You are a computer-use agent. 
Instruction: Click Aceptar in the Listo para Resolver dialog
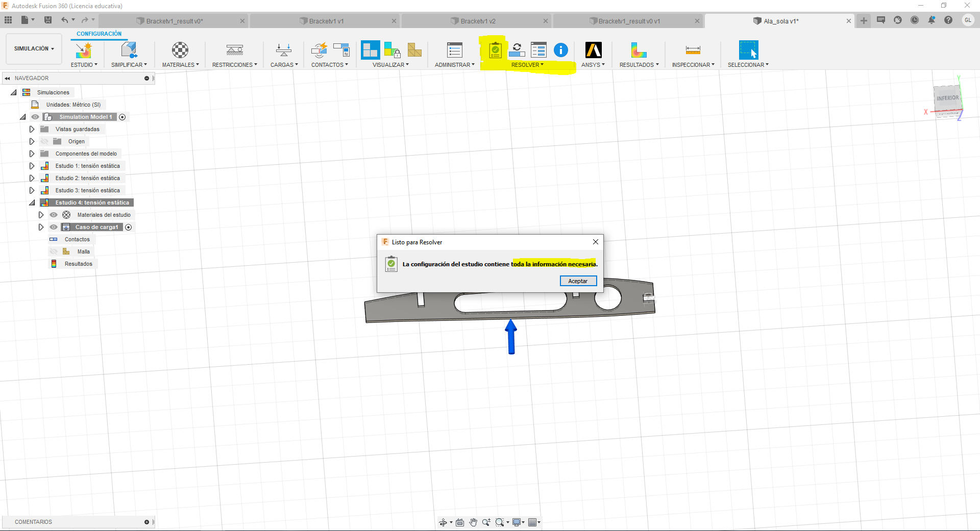pyautogui.click(x=578, y=281)
